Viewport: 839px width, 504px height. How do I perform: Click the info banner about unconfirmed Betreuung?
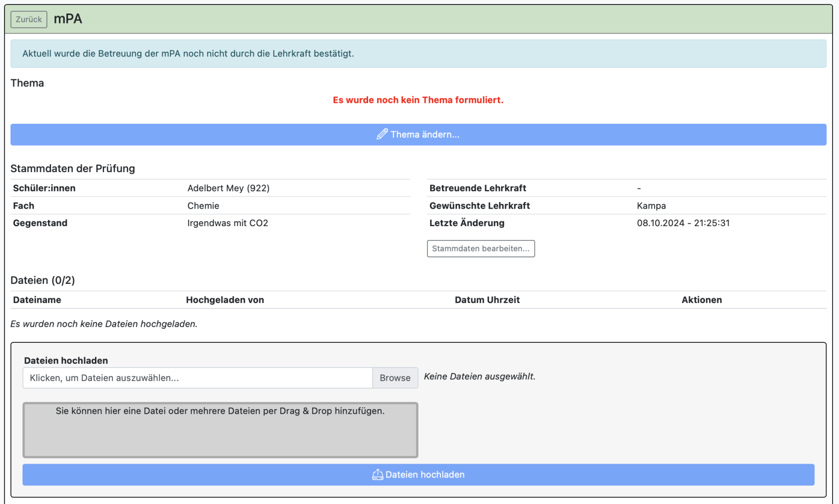[419, 54]
